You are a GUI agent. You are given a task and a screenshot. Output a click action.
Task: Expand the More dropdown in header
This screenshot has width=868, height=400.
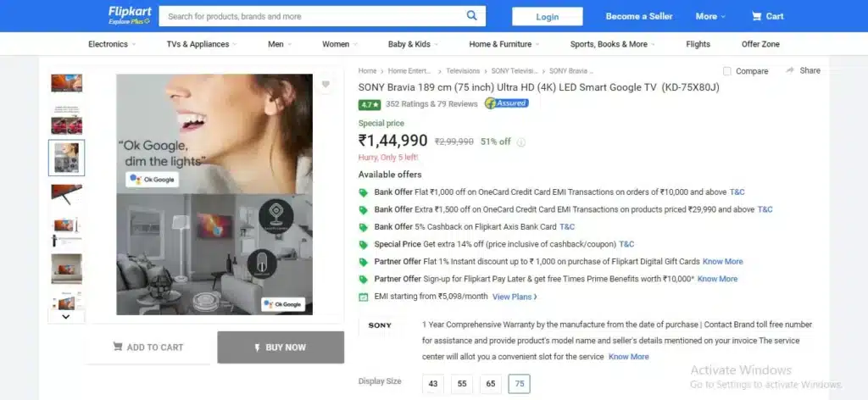coord(710,16)
